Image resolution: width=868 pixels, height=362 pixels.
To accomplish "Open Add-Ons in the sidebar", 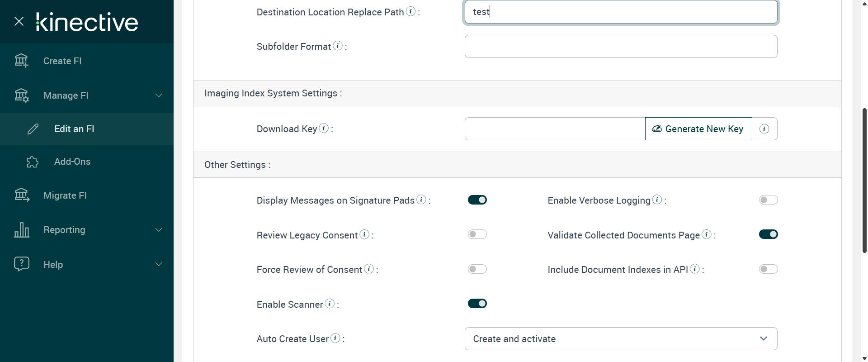I will click(x=72, y=162).
